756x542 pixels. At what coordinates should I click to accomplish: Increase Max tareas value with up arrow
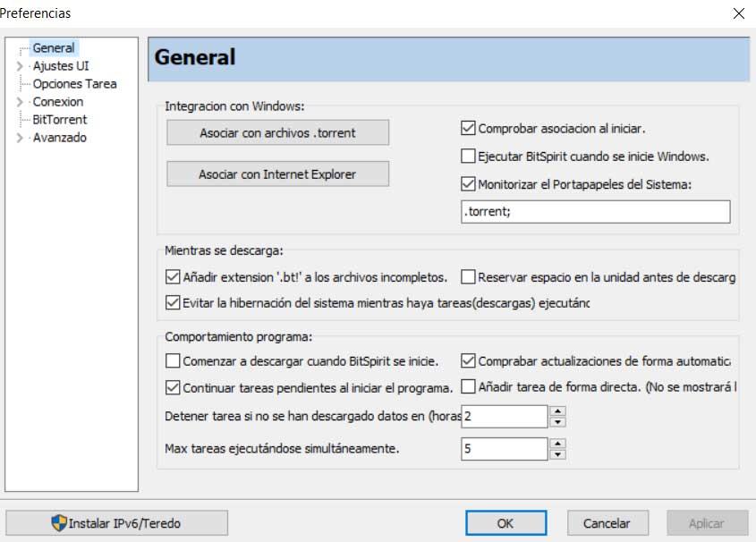tap(558, 444)
